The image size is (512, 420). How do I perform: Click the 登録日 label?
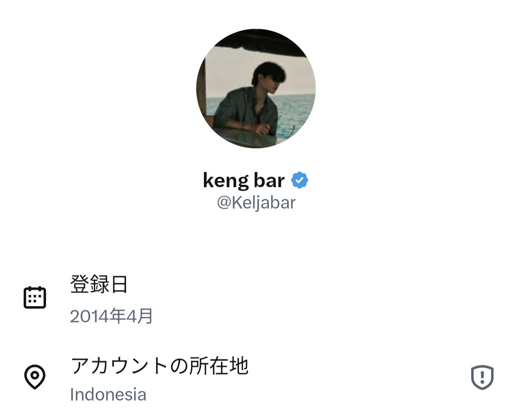coord(99,284)
